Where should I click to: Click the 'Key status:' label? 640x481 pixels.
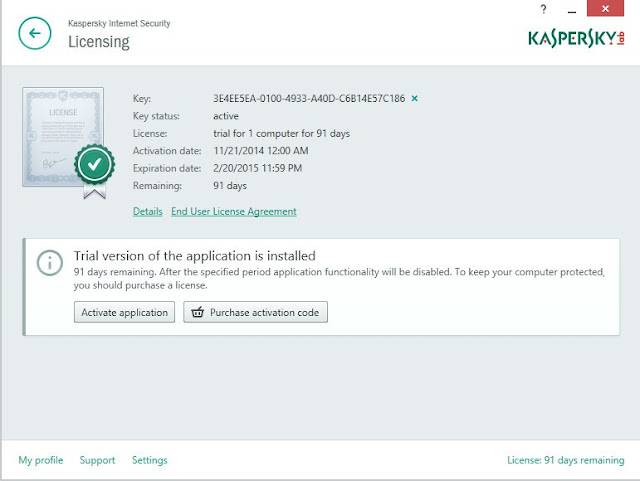(x=156, y=116)
